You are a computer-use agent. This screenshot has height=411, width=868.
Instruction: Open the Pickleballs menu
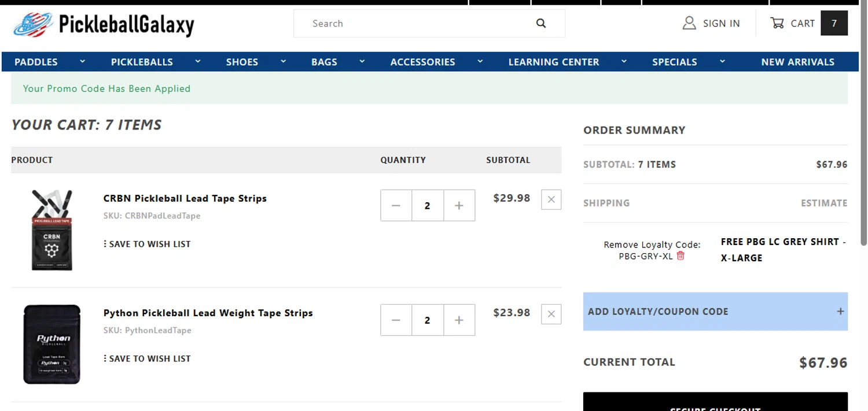point(142,62)
